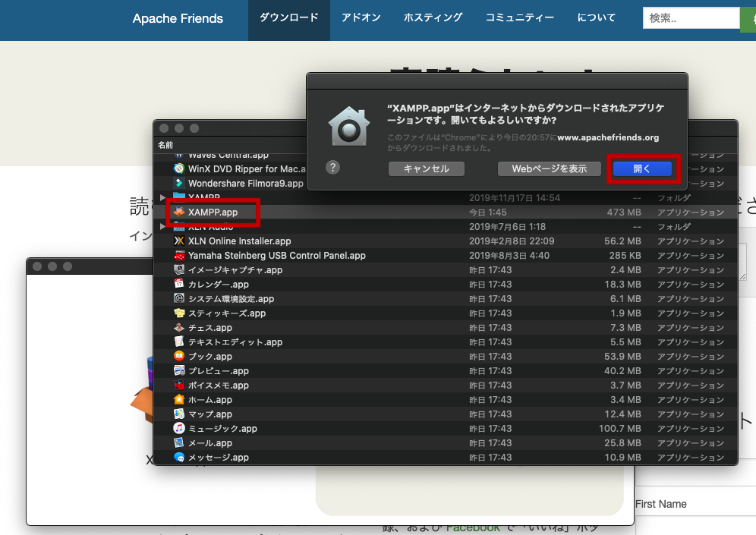Open the について menu item
The width and height of the screenshot is (756, 535).
click(597, 18)
